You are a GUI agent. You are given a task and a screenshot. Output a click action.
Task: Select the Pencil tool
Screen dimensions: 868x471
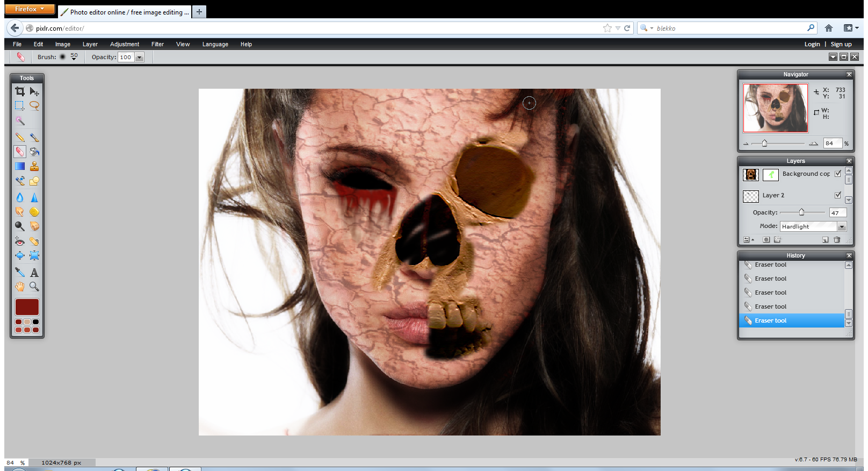click(x=20, y=137)
